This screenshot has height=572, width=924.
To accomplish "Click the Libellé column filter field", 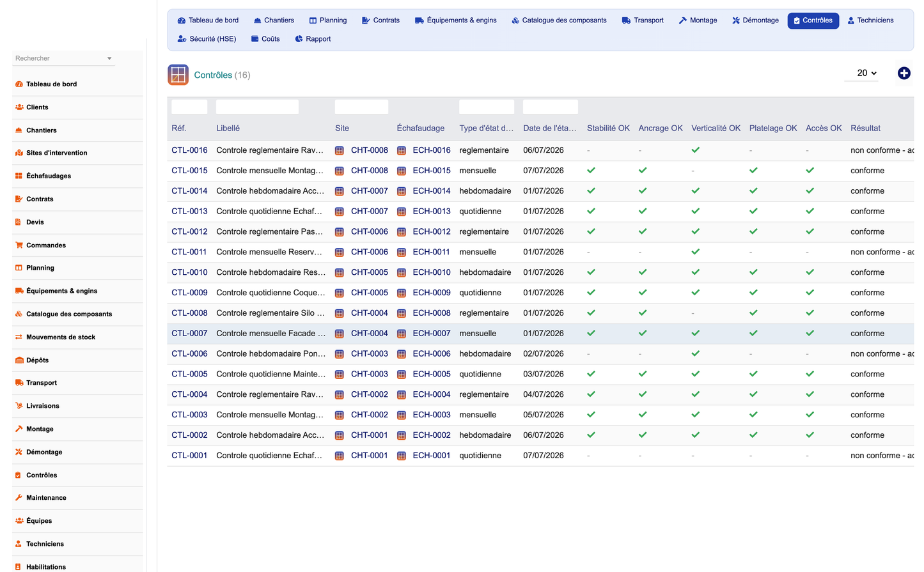I will [257, 107].
